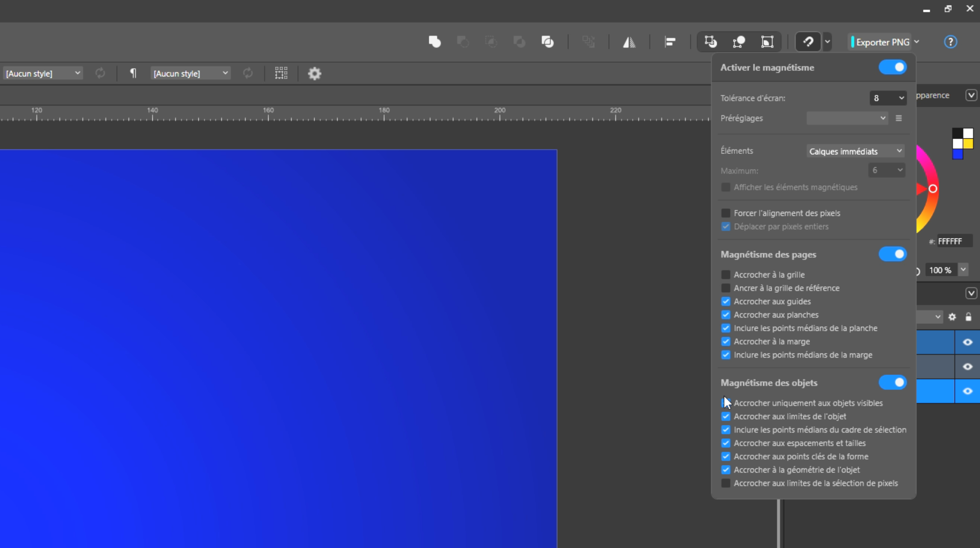Screen dimensions: 980x548
Task: Check Forcer l'alignement des pixels
Action: pos(726,213)
